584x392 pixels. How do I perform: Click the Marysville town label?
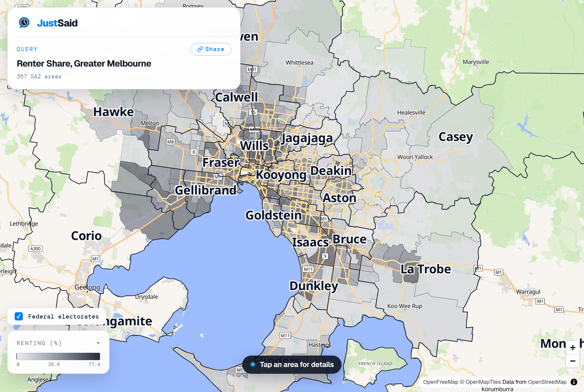[476, 62]
